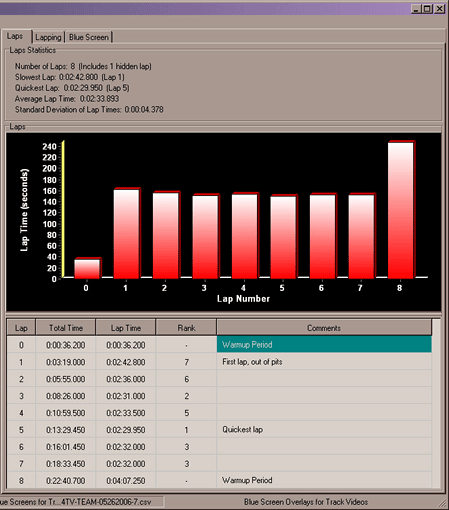Select the Laps tab
The width and height of the screenshot is (449, 510).
point(16,36)
